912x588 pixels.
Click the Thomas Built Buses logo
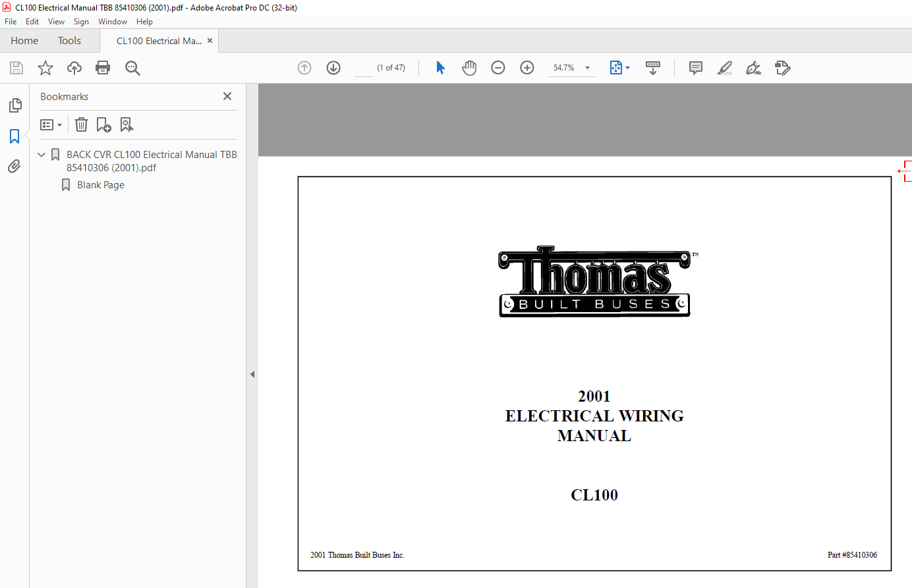coord(594,282)
